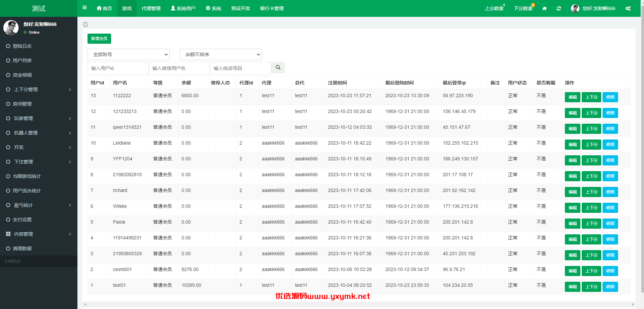Screen dimensions: 644x309
Task: Select 游戏 tab in top navigation
Action: coord(127,8)
